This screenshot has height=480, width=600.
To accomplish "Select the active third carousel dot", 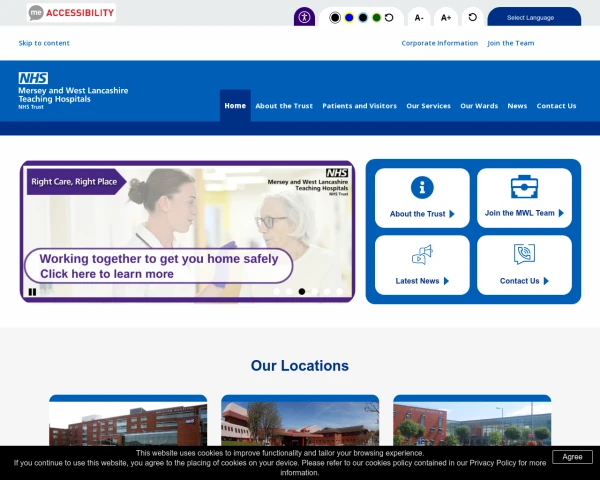I will pyautogui.click(x=302, y=292).
